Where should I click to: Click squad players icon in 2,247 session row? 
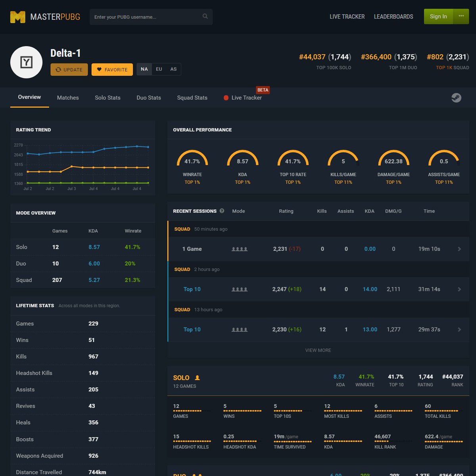coord(240,290)
